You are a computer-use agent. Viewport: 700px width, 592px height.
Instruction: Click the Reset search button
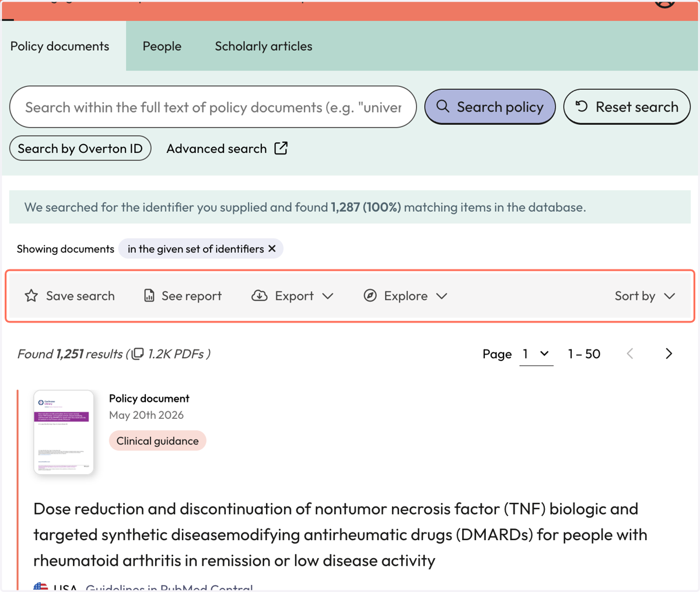(x=627, y=107)
